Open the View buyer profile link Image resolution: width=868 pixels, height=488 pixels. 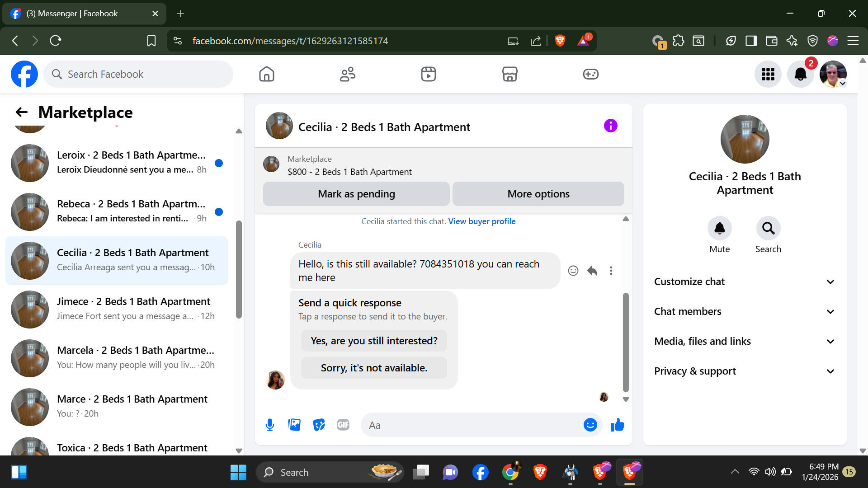coord(481,221)
